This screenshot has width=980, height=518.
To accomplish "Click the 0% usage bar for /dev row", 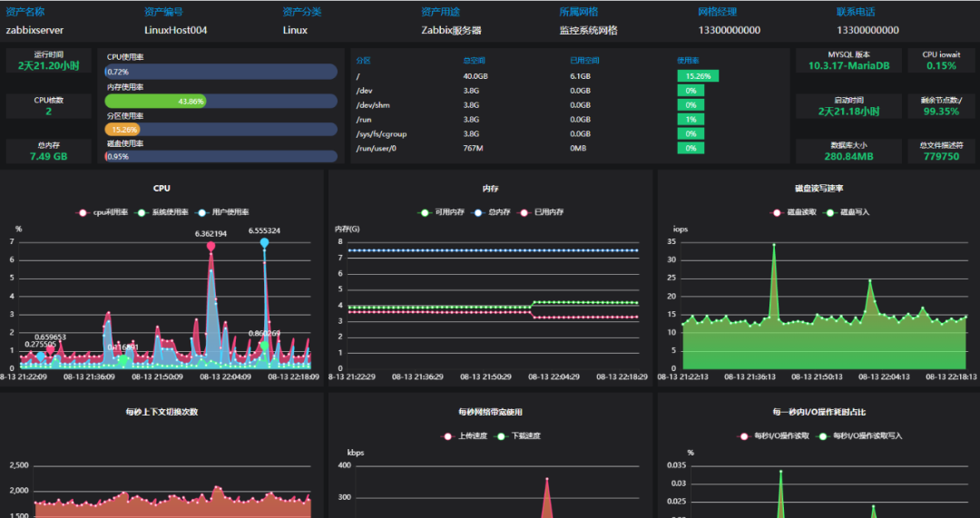I will [x=691, y=91].
